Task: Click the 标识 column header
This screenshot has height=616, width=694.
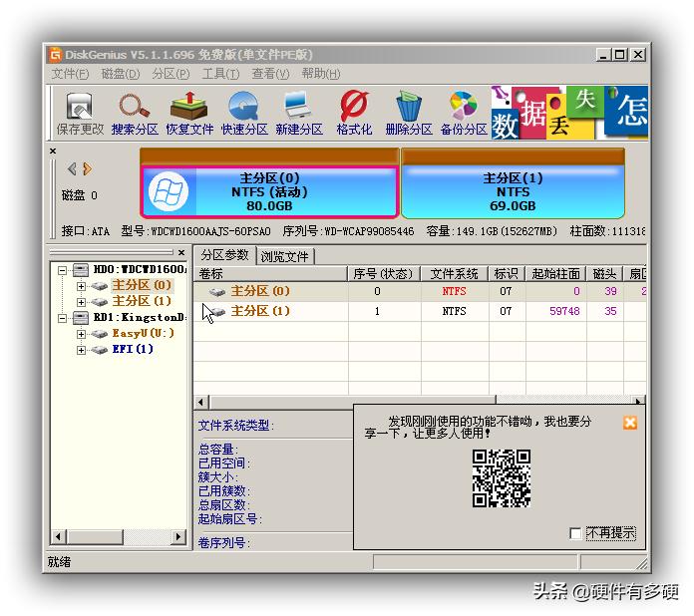Action: pos(507,274)
